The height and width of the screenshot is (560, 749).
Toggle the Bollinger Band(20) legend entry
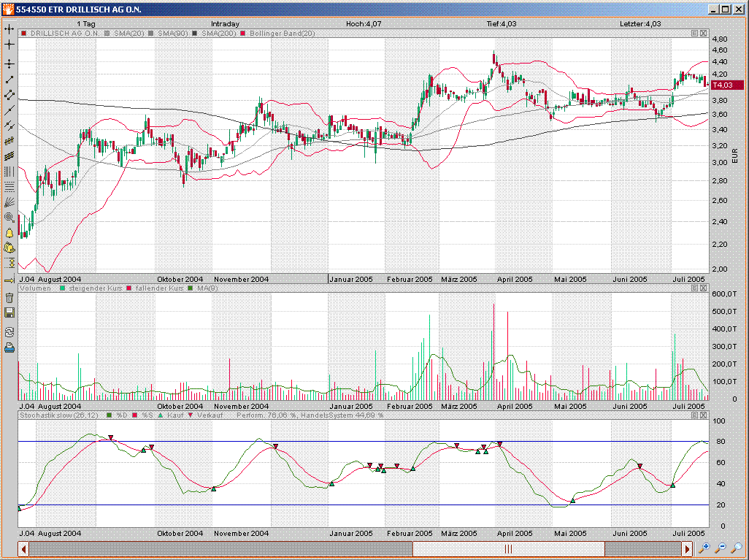pos(281,34)
